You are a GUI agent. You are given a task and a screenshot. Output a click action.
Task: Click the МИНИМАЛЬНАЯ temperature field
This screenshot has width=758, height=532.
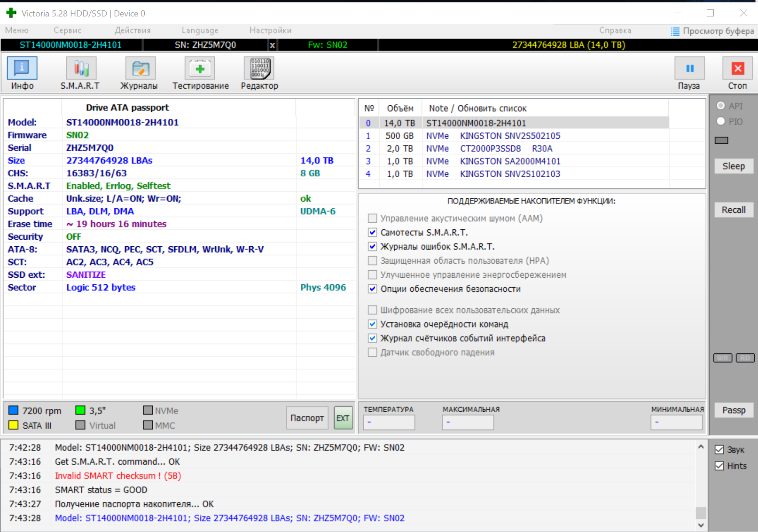pyautogui.click(x=677, y=422)
